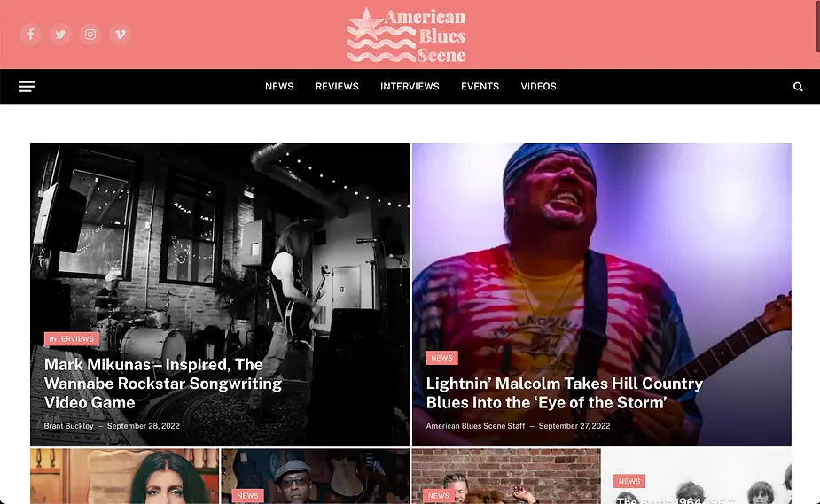View American Blues Scene Staff author link

pos(475,426)
